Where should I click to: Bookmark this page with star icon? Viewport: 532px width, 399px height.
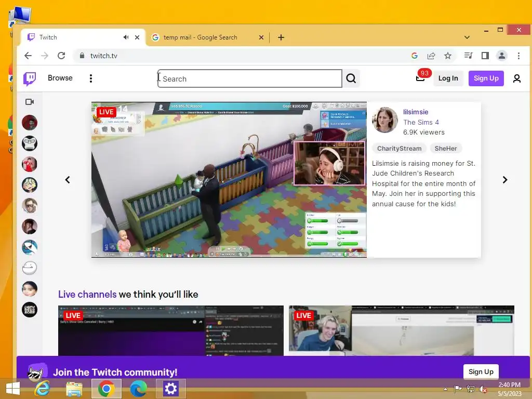448,56
